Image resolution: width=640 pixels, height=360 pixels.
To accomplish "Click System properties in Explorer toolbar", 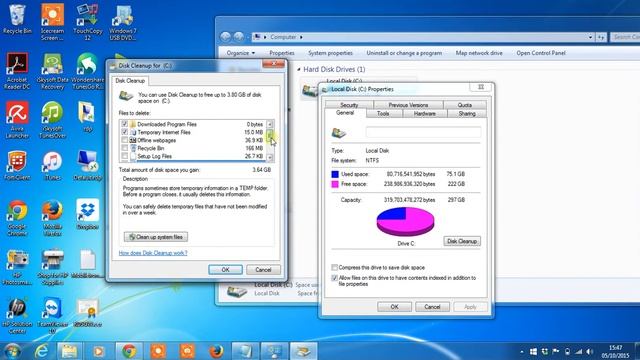I will coord(330,53).
